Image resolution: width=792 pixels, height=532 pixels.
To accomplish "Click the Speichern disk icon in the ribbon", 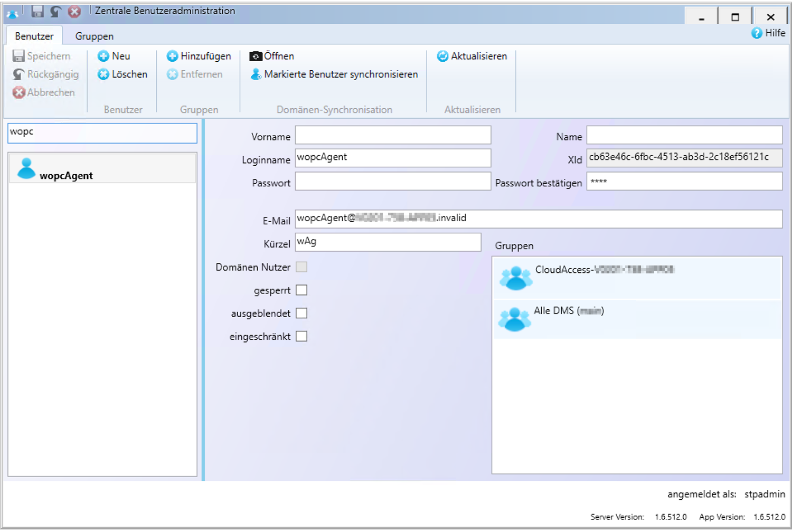I will click(18, 56).
